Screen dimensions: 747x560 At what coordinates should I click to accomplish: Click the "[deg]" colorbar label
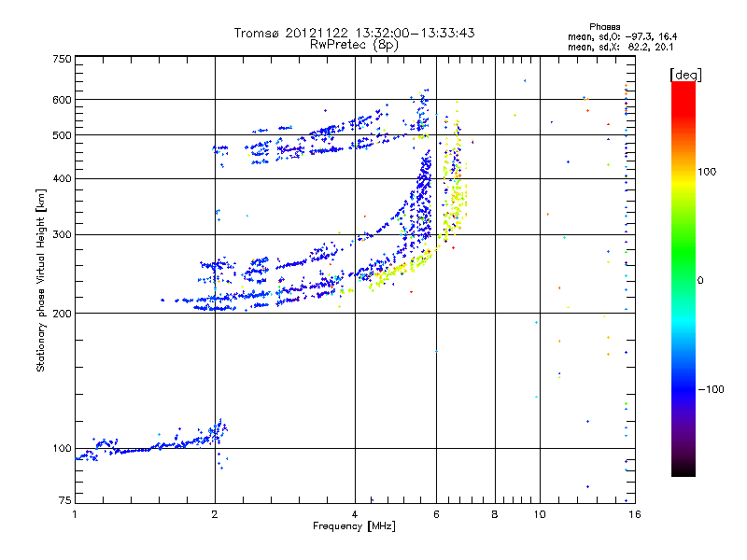[685, 76]
